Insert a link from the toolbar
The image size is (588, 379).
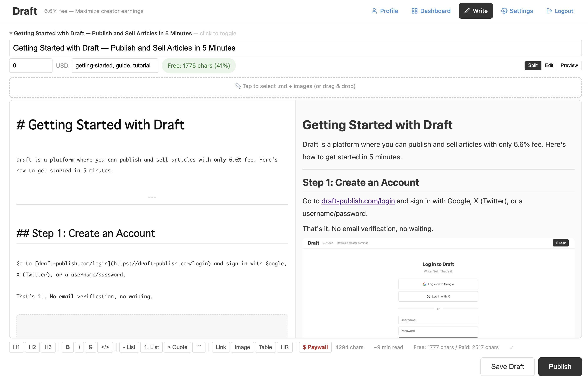coord(221,347)
